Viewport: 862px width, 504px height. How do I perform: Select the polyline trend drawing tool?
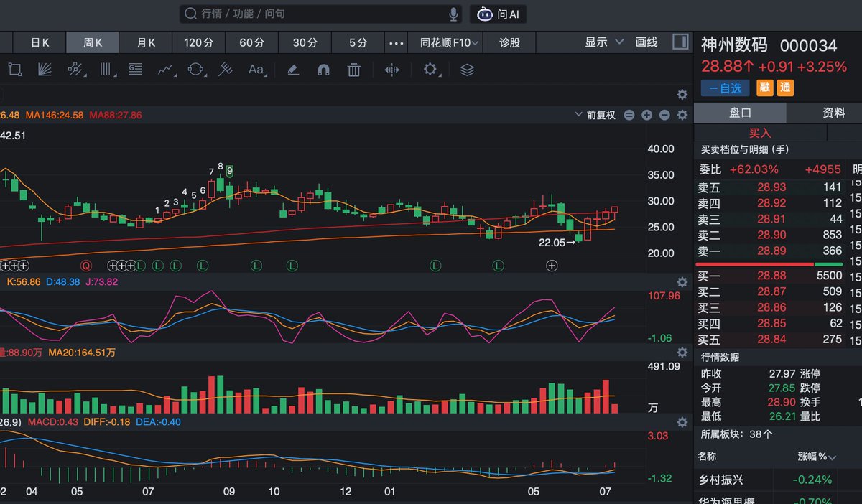[167, 70]
